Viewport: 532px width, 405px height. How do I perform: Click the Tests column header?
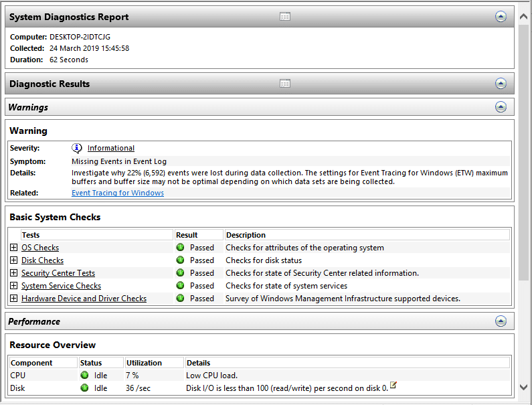click(31, 235)
